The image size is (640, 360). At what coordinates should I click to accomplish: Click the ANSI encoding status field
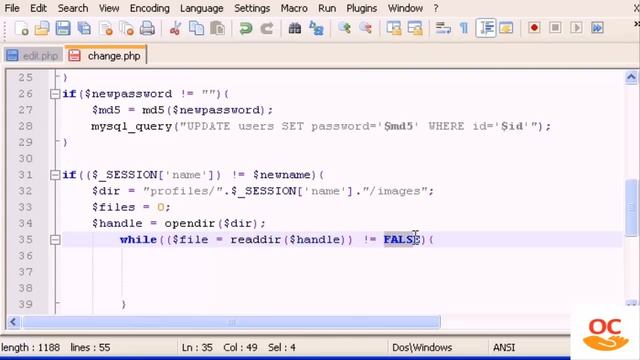click(504, 347)
